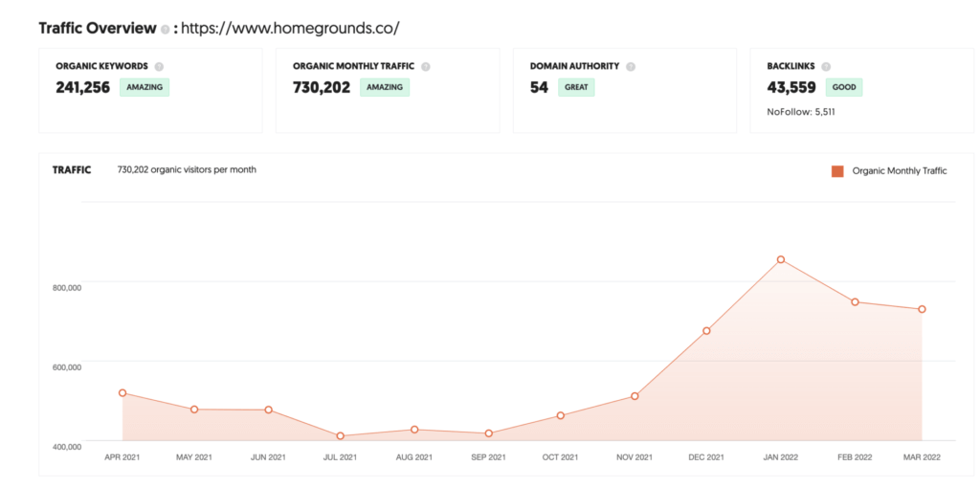980x488 pixels.
Task: Select the NOV 2021 data point
Action: (x=635, y=396)
